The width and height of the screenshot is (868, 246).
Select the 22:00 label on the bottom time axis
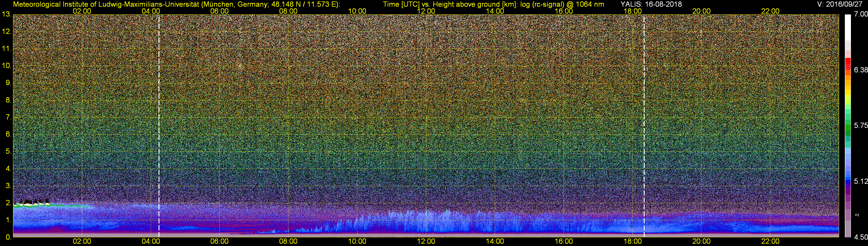pyautogui.click(x=770, y=242)
